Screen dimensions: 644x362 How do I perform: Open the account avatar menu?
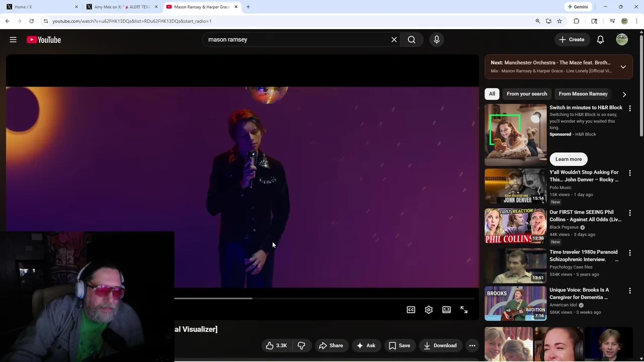coord(622,40)
